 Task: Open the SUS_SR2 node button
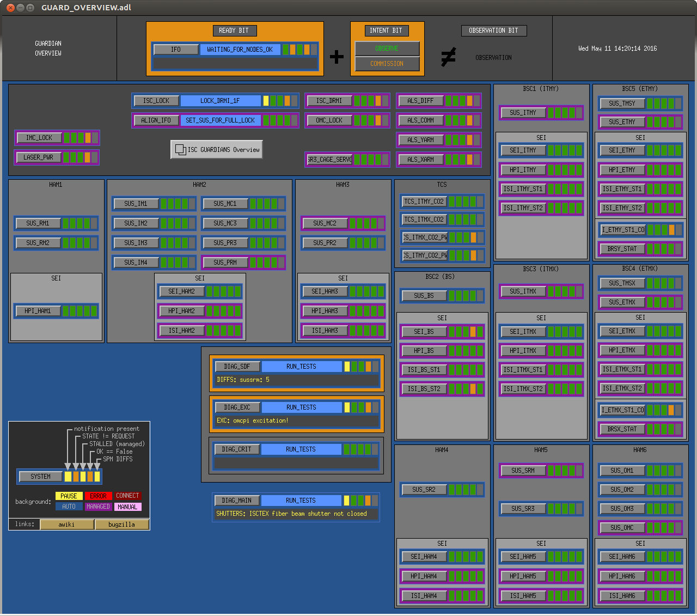click(x=424, y=490)
